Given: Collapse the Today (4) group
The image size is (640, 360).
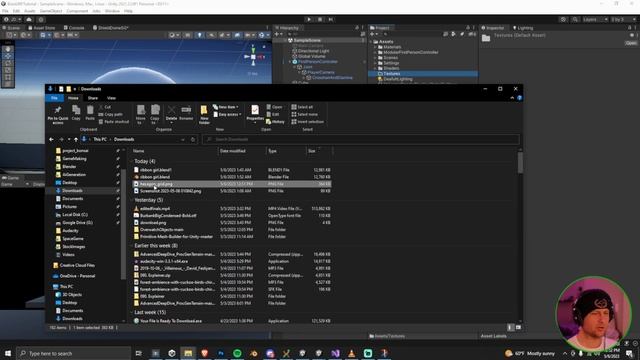Looking at the screenshot, I should click(132, 162).
